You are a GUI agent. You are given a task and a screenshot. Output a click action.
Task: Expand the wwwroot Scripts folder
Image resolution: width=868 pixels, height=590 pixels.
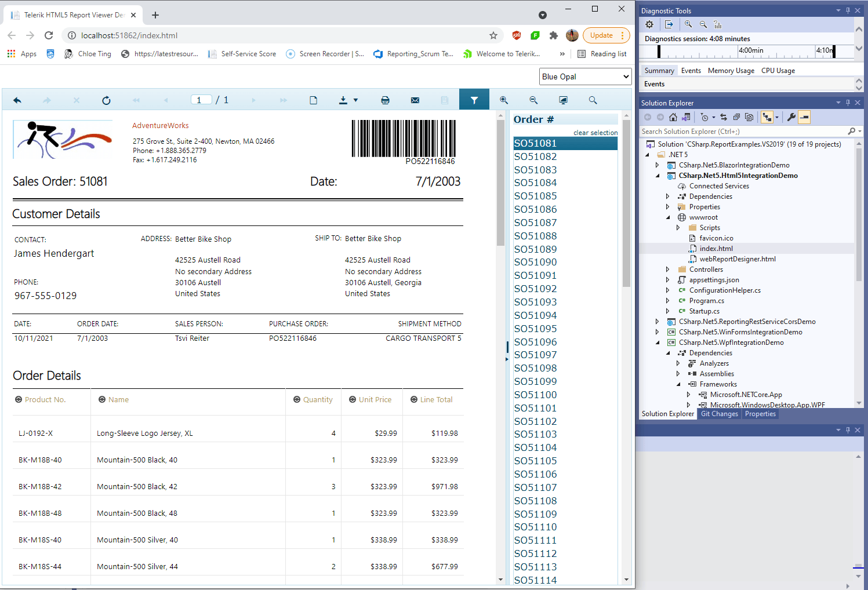click(678, 227)
